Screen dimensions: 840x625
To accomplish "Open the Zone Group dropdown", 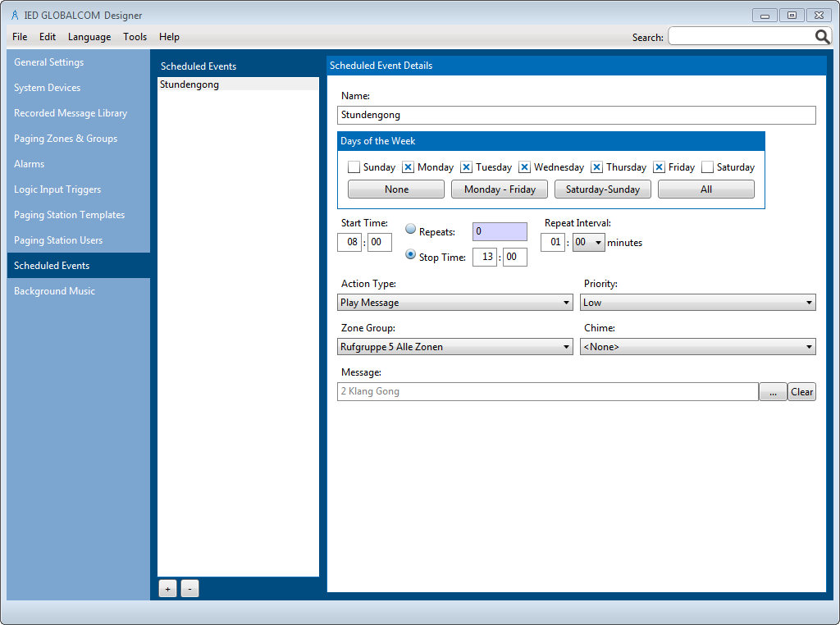I will point(455,347).
